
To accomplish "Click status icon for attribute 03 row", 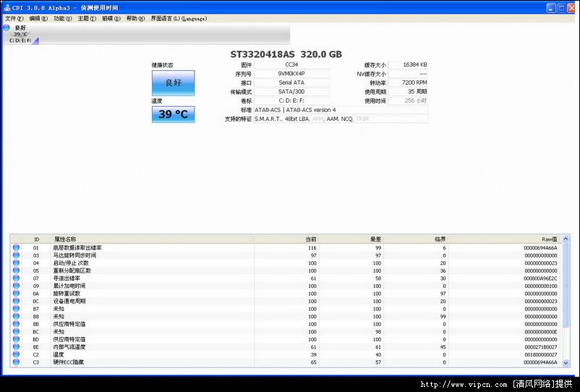I will [x=17, y=255].
